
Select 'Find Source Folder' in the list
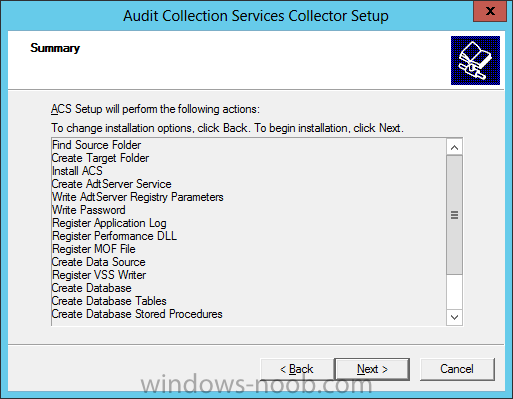(96, 145)
